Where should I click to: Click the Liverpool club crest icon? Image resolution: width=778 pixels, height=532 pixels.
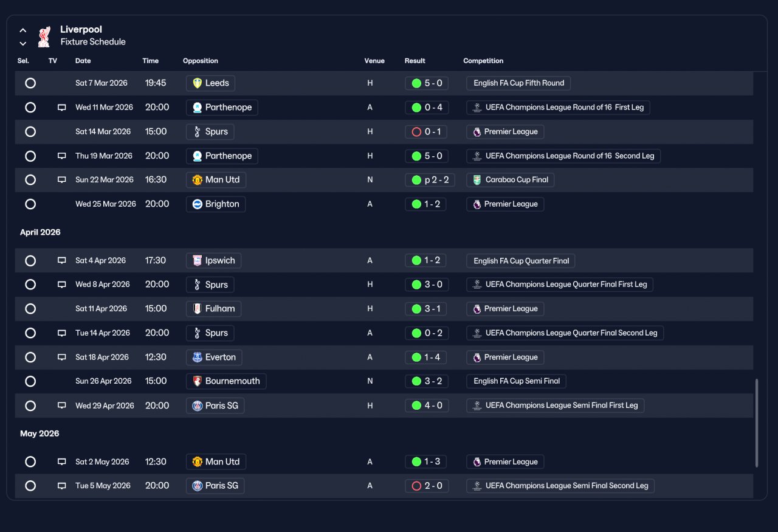coord(44,36)
